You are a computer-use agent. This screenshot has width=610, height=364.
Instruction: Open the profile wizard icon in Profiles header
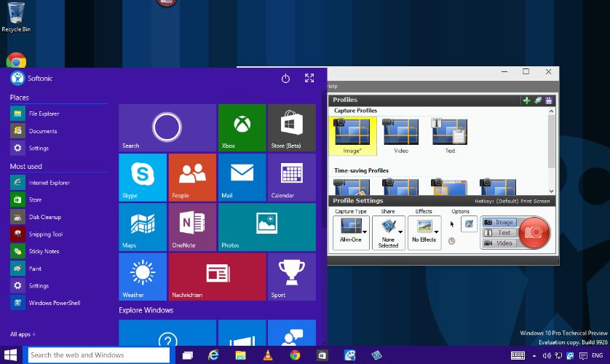tap(538, 100)
